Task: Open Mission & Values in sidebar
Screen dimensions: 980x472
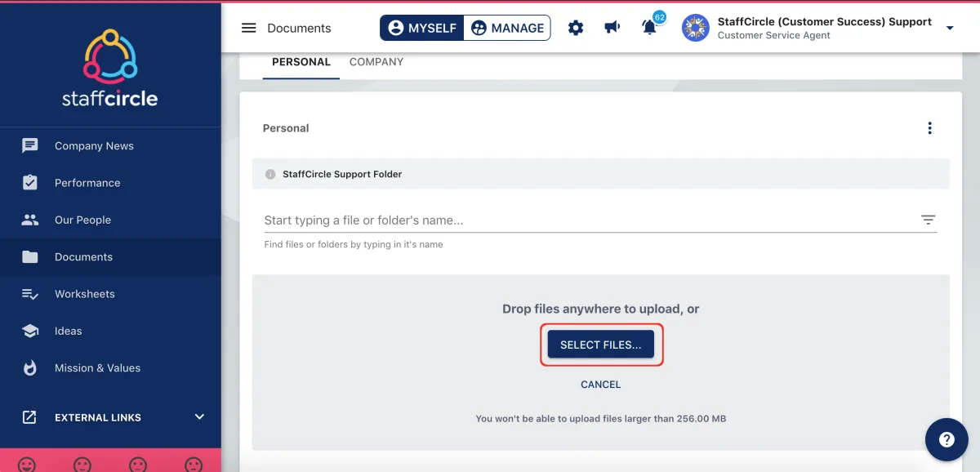Action: pyautogui.click(x=110, y=368)
